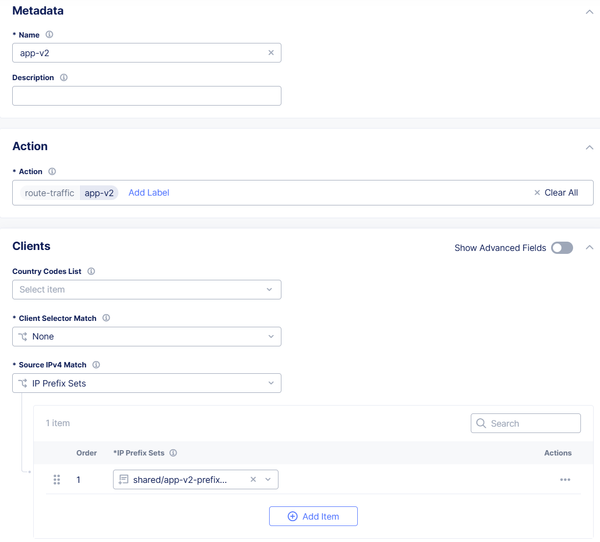Click the Add Item button
Viewport: 600px width, 542px height.
pos(313,516)
